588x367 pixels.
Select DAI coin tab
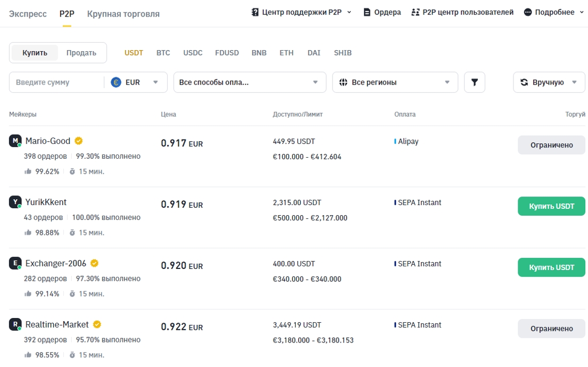(x=314, y=53)
